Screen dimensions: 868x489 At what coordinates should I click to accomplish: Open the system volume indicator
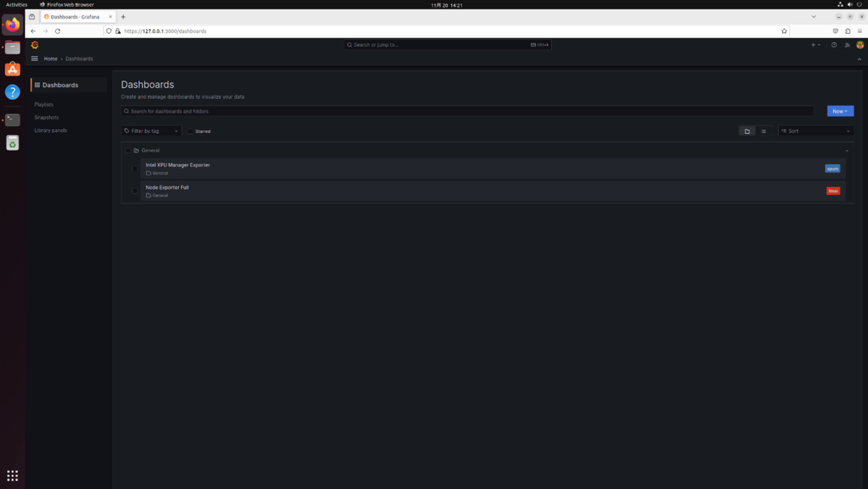850,4
